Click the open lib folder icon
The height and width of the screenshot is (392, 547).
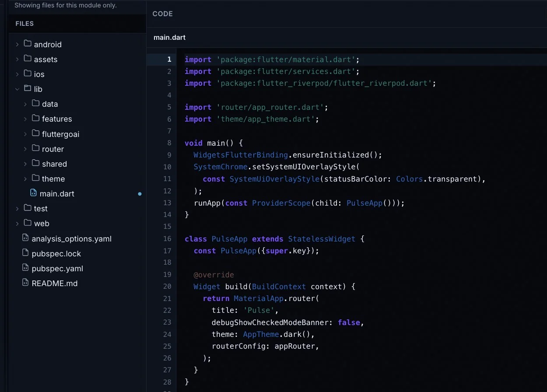28,88
